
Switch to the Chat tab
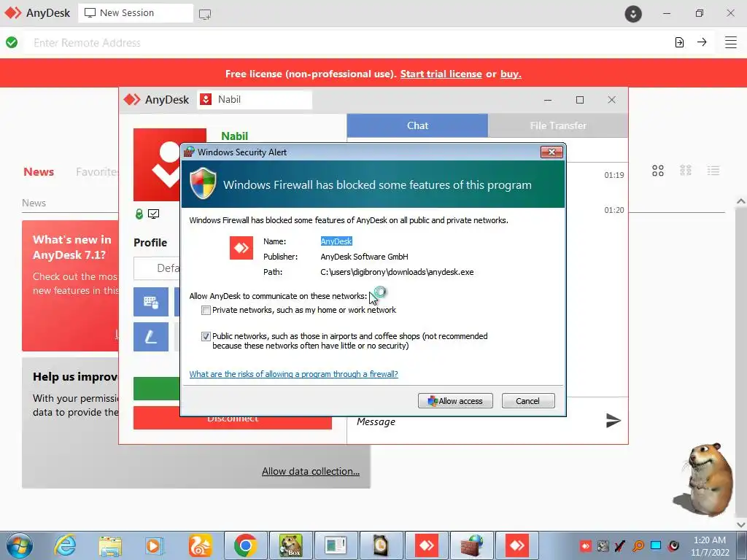click(x=417, y=125)
